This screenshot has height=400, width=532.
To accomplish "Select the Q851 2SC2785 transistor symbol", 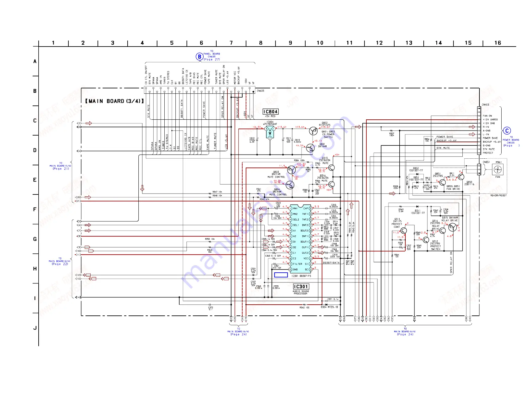I will [x=442, y=182].
